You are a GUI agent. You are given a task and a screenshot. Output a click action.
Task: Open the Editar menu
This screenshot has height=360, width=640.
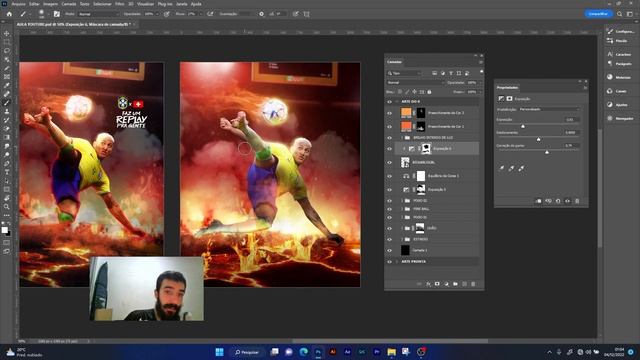tap(34, 4)
